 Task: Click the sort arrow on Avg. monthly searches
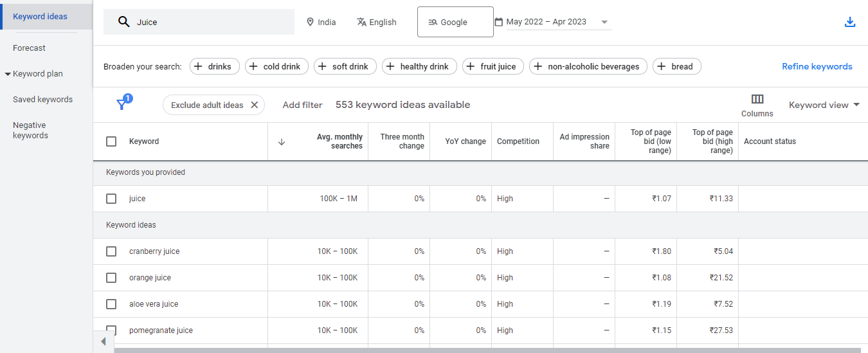(281, 142)
